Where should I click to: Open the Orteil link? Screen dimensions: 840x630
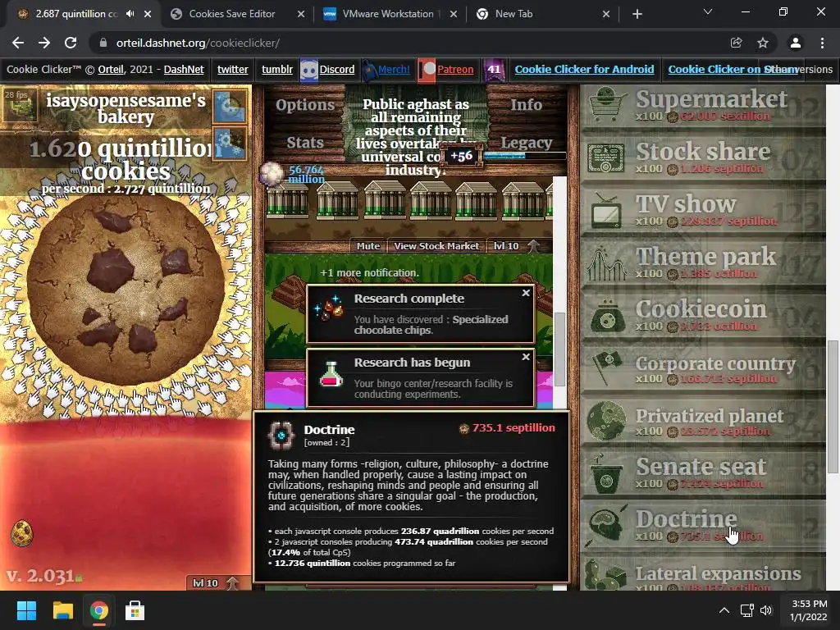pos(111,70)
